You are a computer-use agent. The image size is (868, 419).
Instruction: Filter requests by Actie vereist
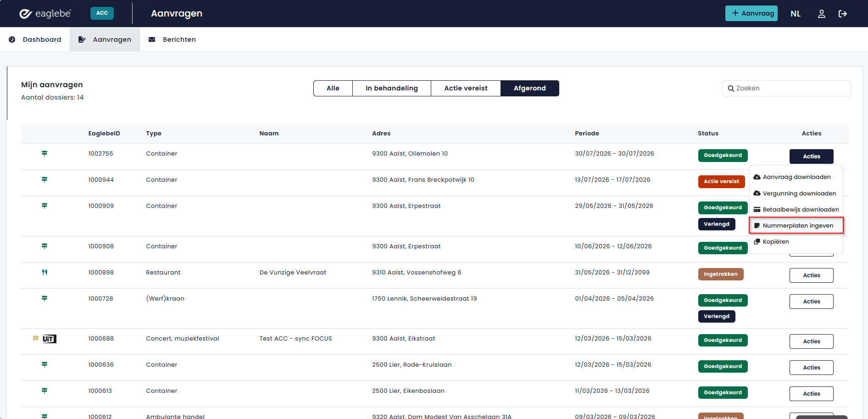[x=466, y=88]
